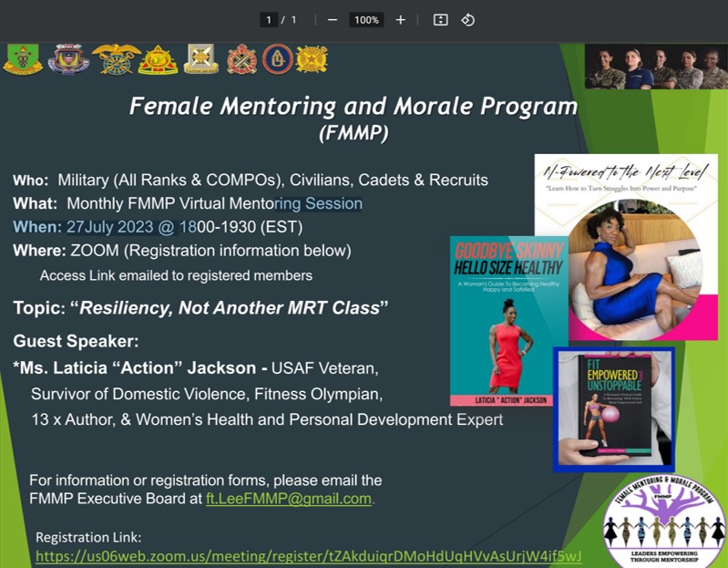Screen dimensions: 728x568
Task: Click the servicewomen group photo
Action: (x=656, y=67)
